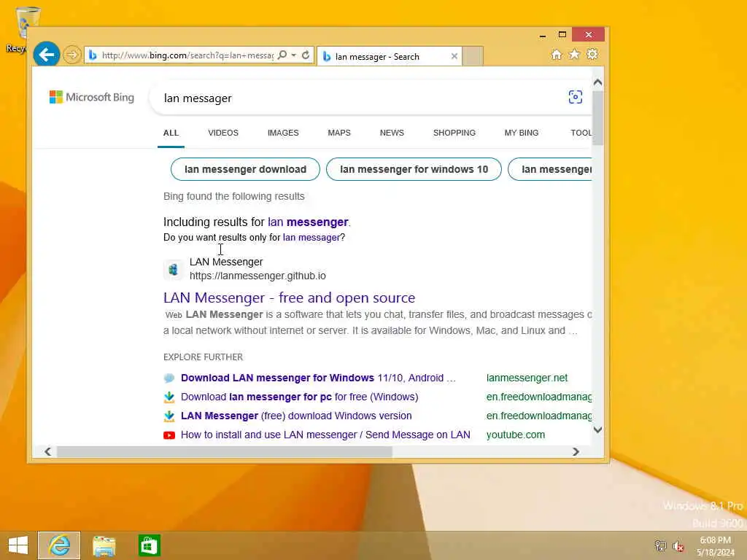Open File Explorer from taskbar

point(104,545)
